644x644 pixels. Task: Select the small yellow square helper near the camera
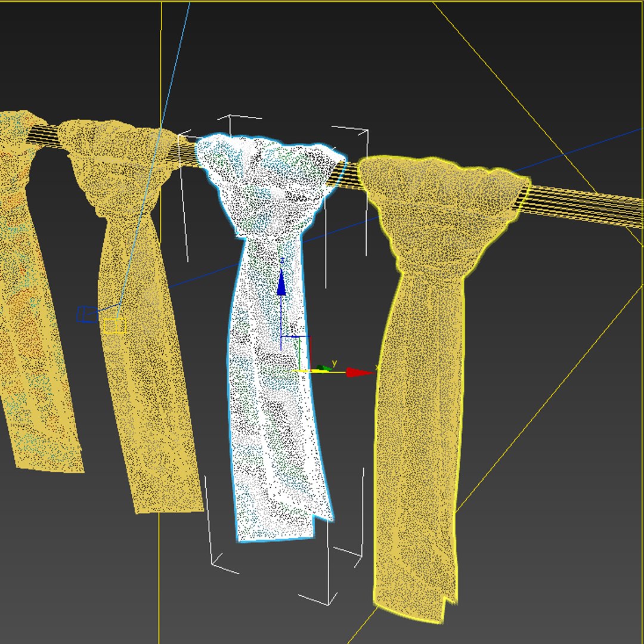(114, 326)
